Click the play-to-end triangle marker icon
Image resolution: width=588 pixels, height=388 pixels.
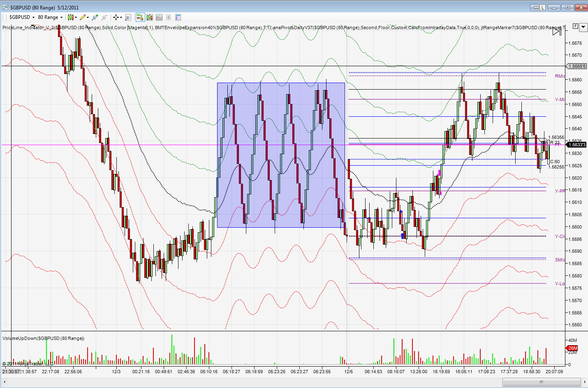tap(557, 31)
